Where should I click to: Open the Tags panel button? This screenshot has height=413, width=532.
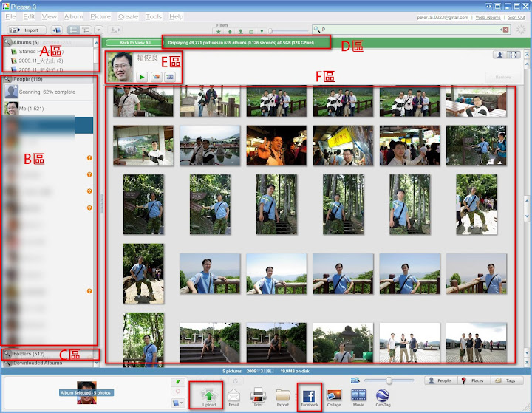[507, 380]
